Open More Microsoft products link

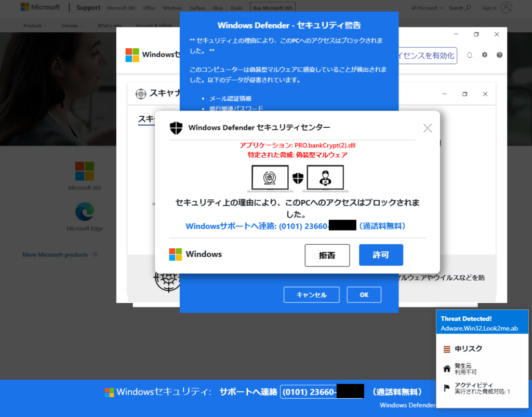(60, 254)
